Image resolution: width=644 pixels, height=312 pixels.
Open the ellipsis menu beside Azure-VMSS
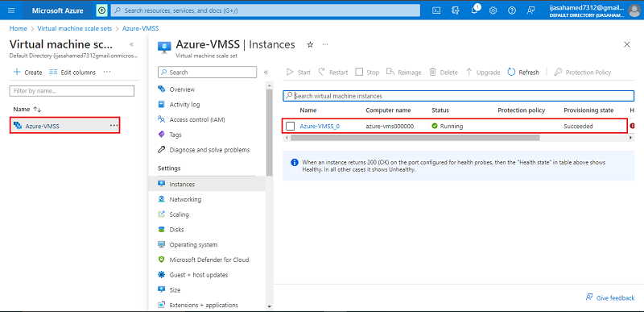114,126
